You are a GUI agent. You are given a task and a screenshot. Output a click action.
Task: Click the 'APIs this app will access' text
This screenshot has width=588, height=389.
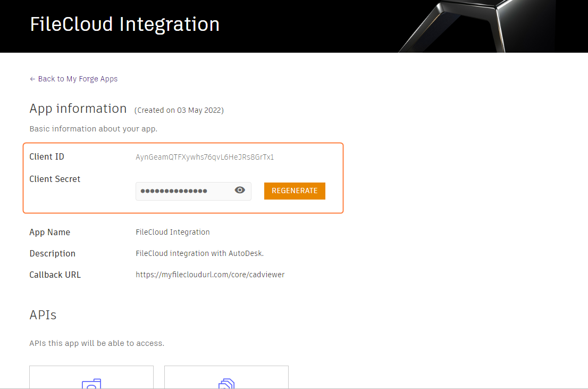(97, 343)
